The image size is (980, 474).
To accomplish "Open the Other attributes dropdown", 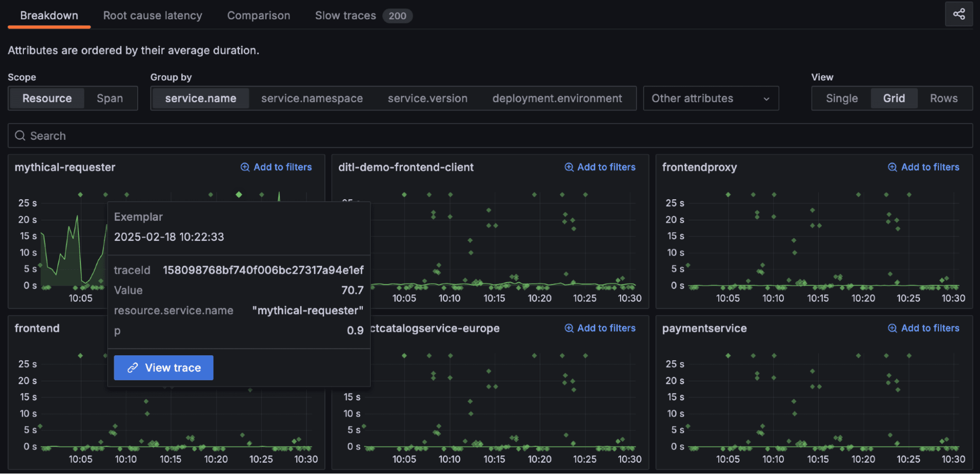I will [710, 98].
